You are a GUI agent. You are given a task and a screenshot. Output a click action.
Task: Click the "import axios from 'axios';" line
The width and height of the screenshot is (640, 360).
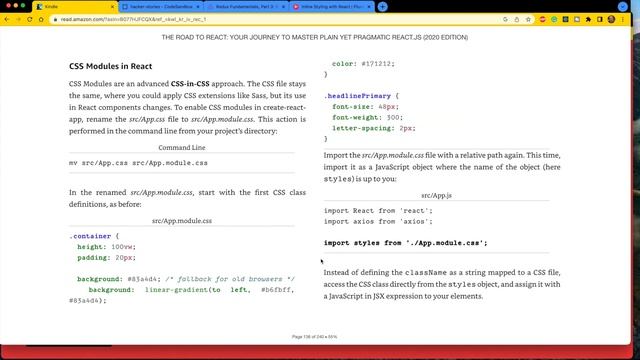(378, 222)
